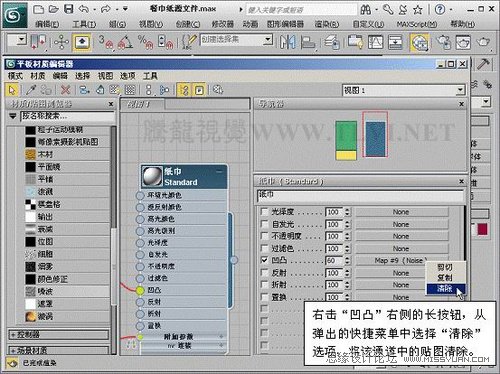Click the Align tool icon

pos(308,42)
